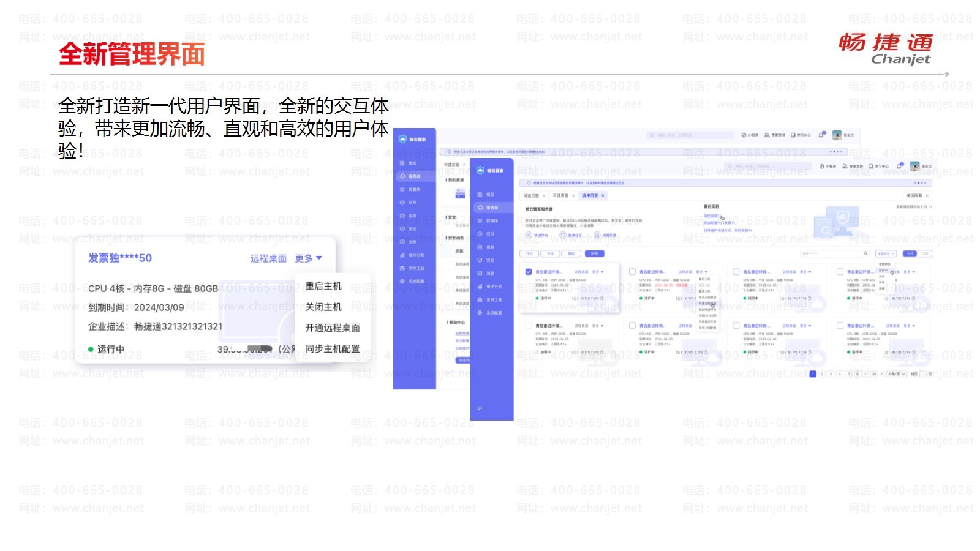Click the 关机 button
Screen dimensions: 980x551
(550, 253)
